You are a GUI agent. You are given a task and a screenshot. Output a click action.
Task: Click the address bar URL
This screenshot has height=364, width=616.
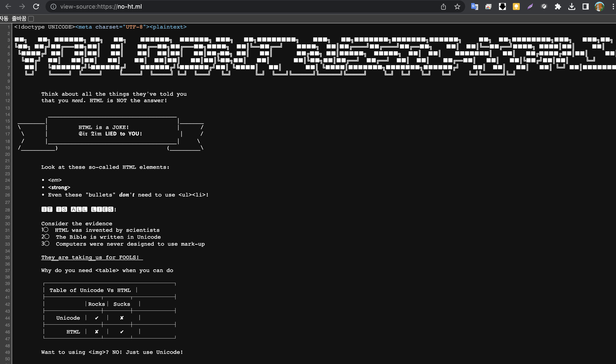(x=101, y=7)
